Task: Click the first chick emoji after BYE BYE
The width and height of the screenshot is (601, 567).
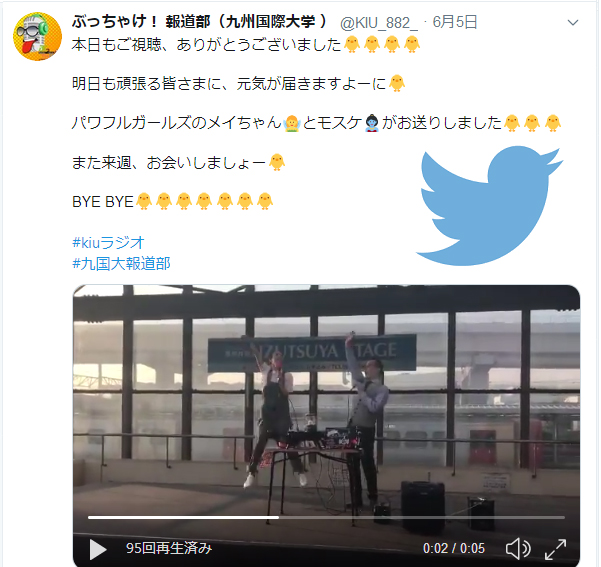Action: (x=144, y=201)
